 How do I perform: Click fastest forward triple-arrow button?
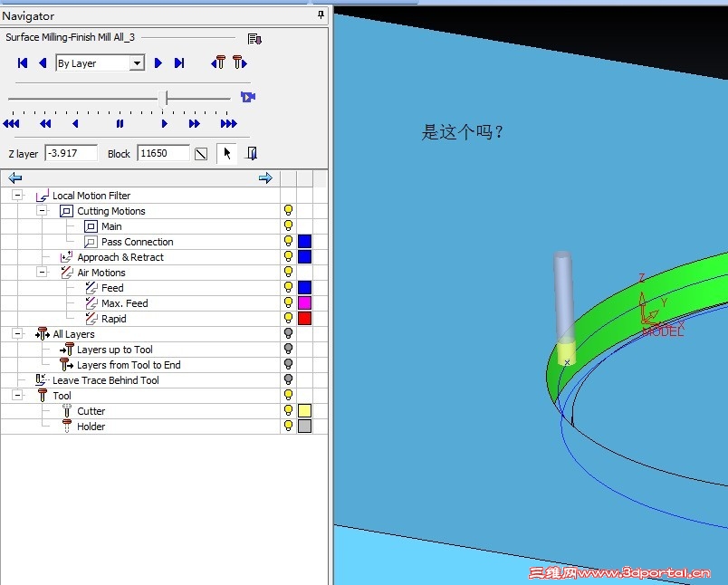pos(229,123)
